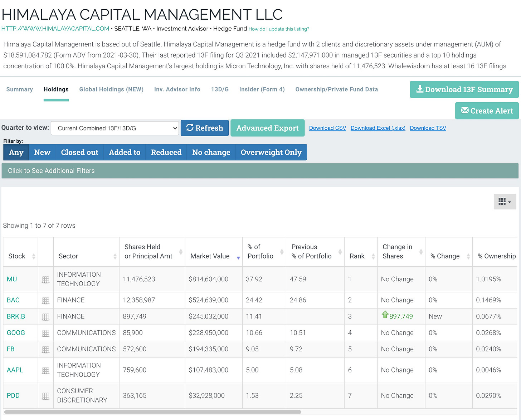Click the Download CSV link

[x=327, y=128]
